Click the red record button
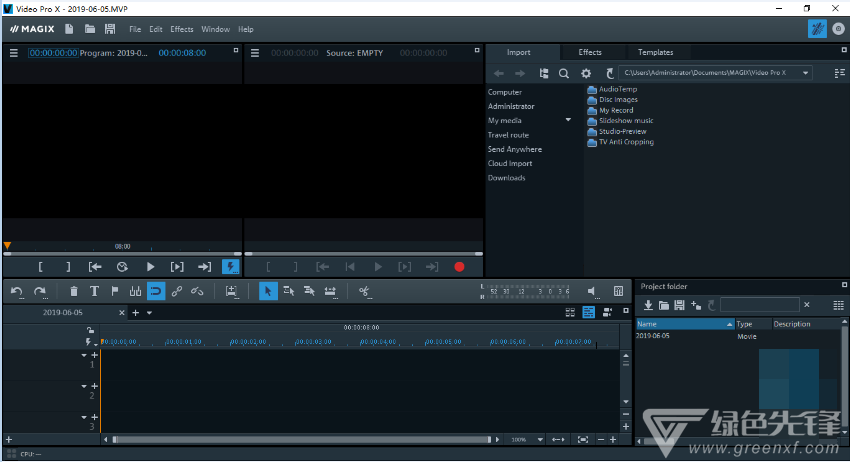The width and height of the screenshot is (850, 462). coord(459,267)
